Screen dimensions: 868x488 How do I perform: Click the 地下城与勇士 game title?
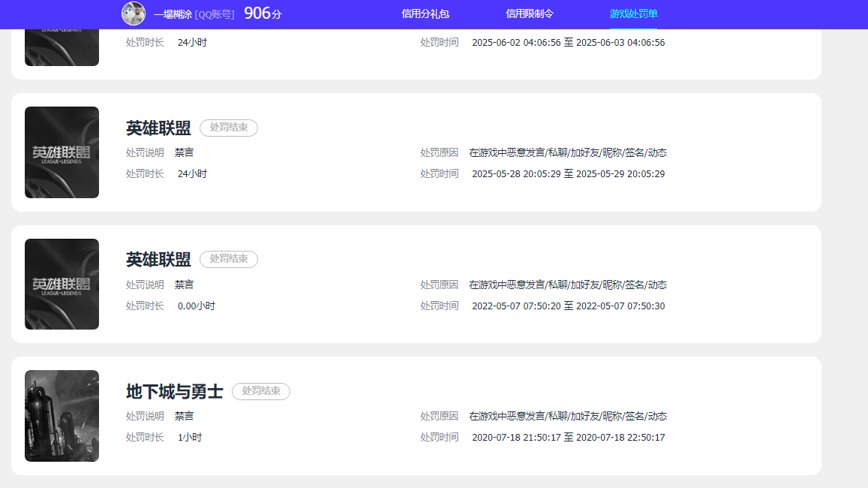(175, 392)
